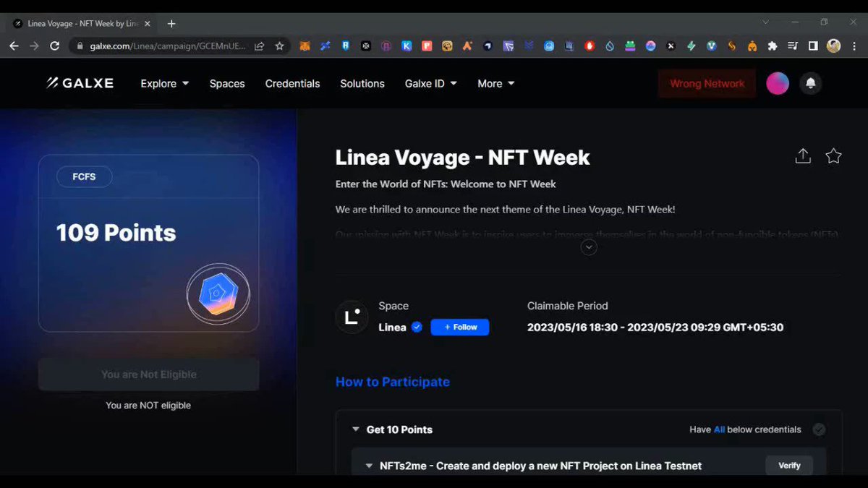
Task: Click Linea verified badge
Action: [x=417, y=328]
